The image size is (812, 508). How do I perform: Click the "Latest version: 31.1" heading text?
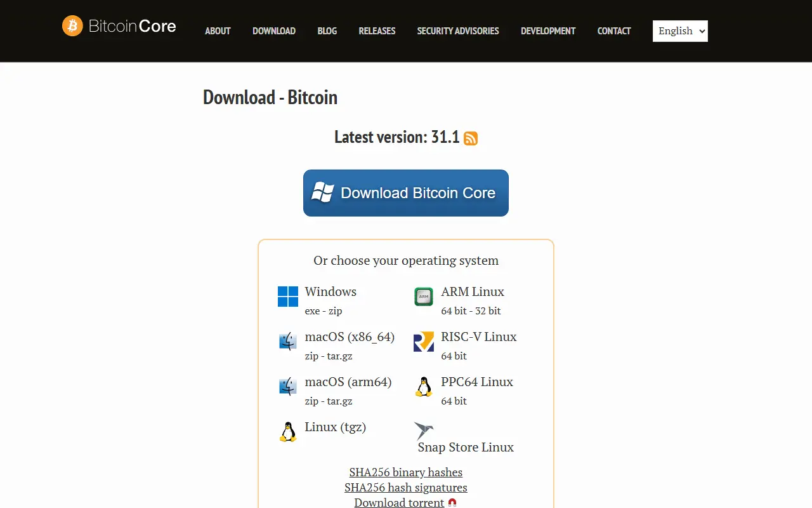397,137
